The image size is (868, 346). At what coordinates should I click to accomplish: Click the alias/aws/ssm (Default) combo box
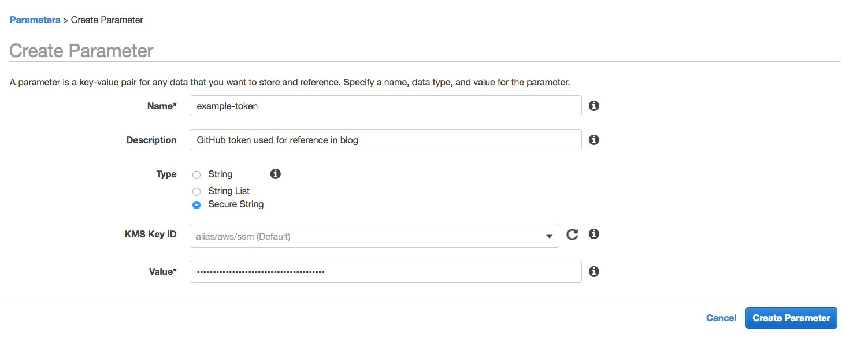(374, 236)
